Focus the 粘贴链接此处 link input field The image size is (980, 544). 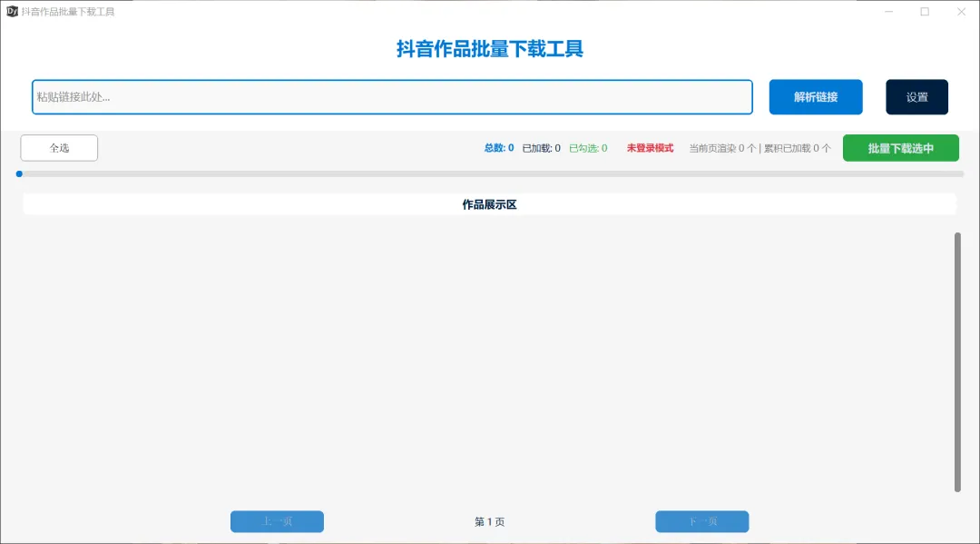tap(392, 97)
